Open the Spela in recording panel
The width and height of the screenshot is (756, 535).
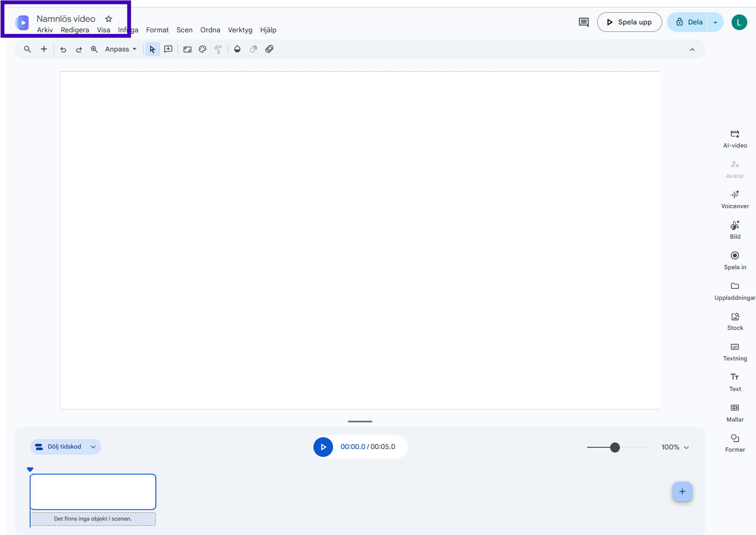point(735,261)
